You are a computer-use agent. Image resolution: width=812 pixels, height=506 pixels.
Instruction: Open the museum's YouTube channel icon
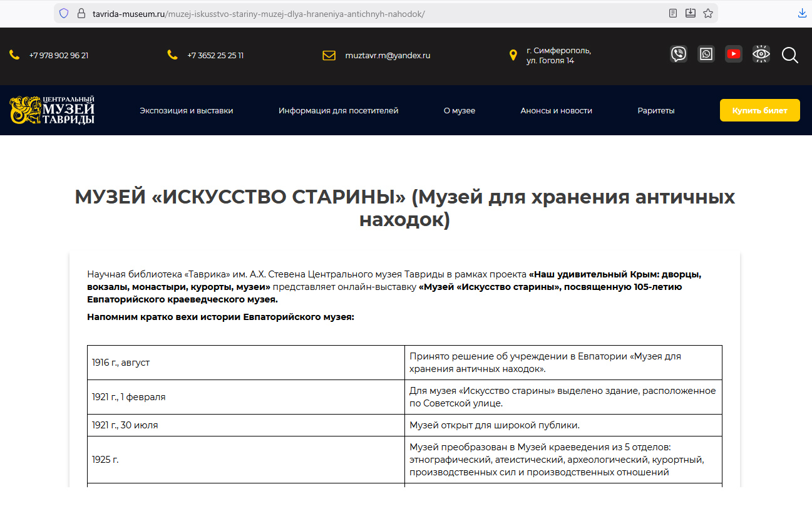click(734, 54)
